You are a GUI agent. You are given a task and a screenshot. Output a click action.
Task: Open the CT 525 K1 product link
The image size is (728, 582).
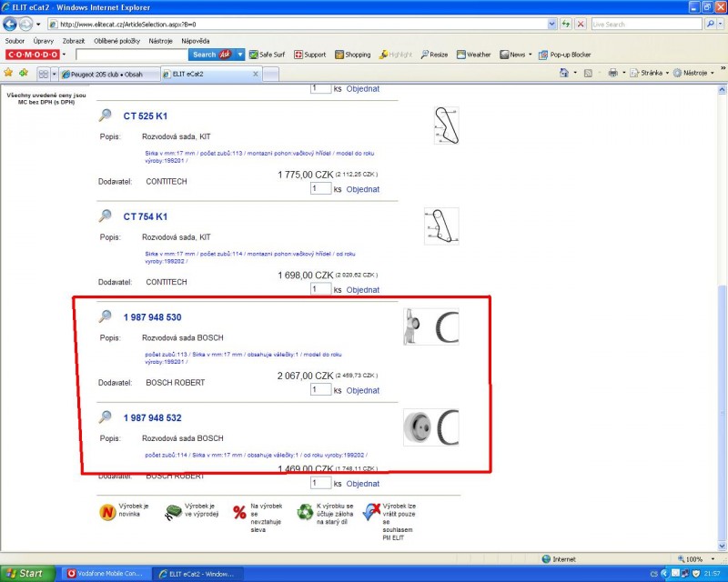(x=145, y=115)
